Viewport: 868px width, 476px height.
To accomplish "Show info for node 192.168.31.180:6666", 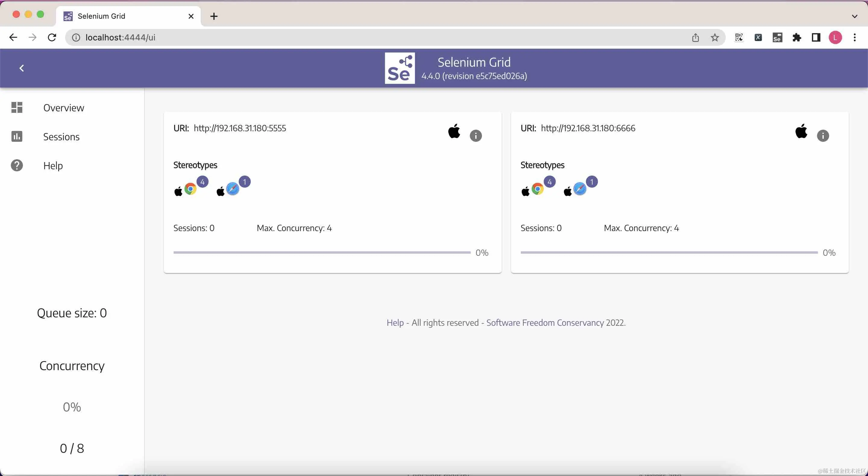I will point(823,136).
